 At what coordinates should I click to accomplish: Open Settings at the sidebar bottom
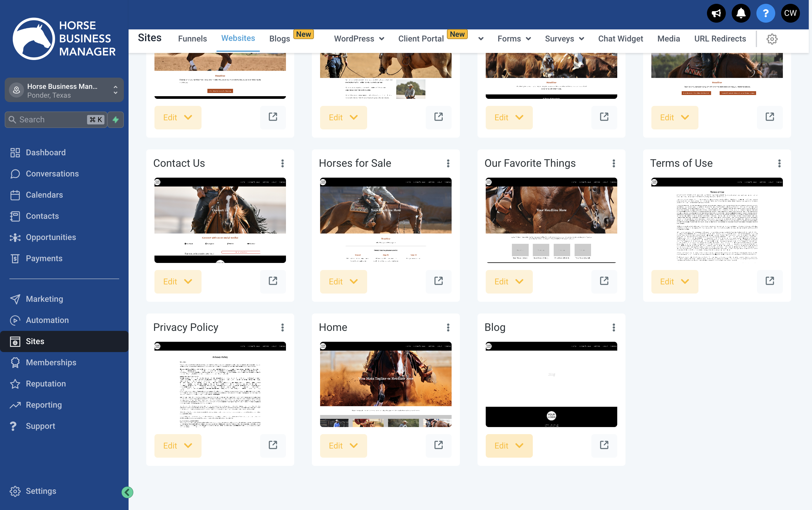(x=41, y=491)
